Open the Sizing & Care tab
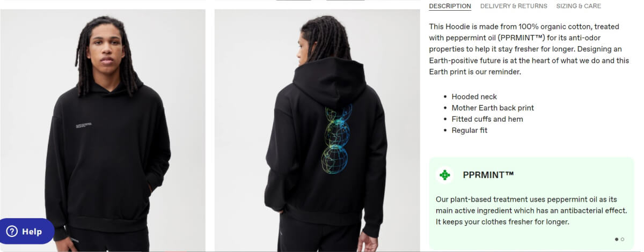The image size is (644, 252). click(x=579, y=6)
